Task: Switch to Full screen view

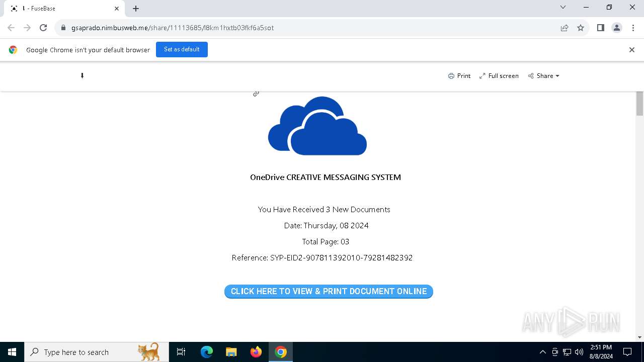Action: (x=499, y=76)
